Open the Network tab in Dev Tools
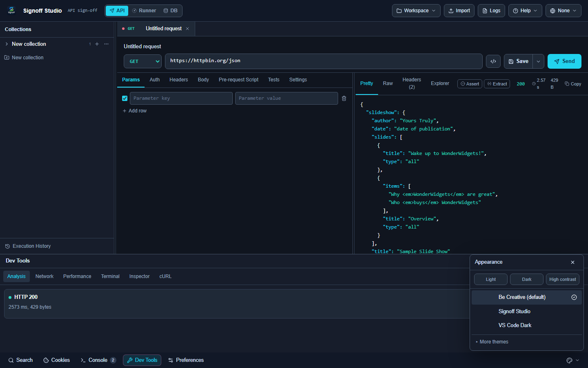 coord(45,276)
